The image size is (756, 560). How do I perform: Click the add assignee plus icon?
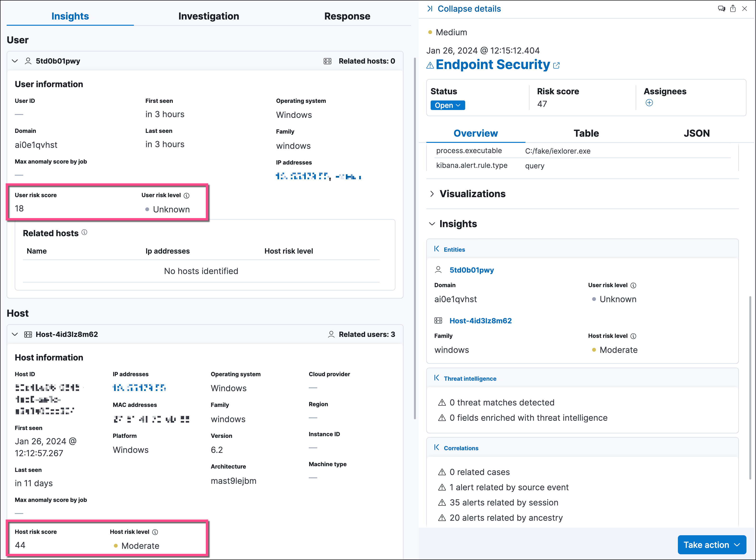tap(649, 103)
